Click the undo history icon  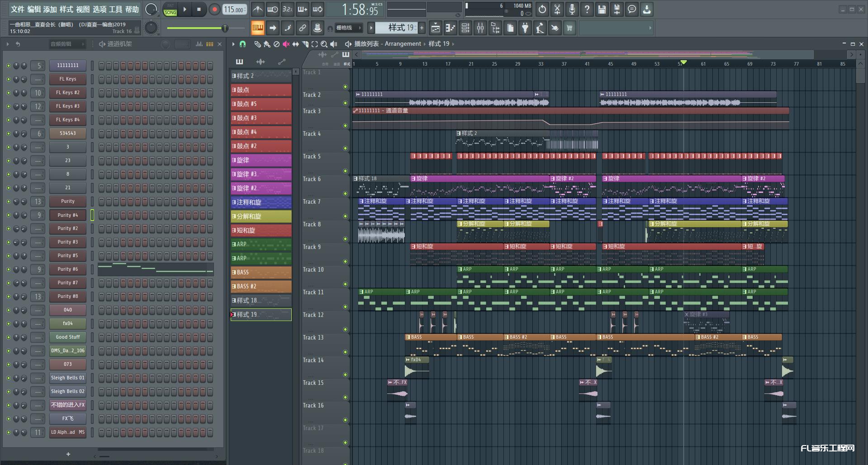542,9
